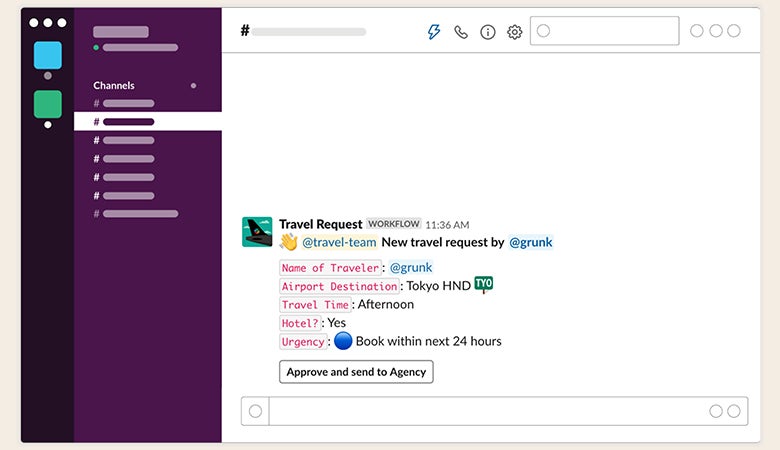Click the Approve and send to Agency button
This screenshot has width=780, height=450.
(x=356, y=372)
